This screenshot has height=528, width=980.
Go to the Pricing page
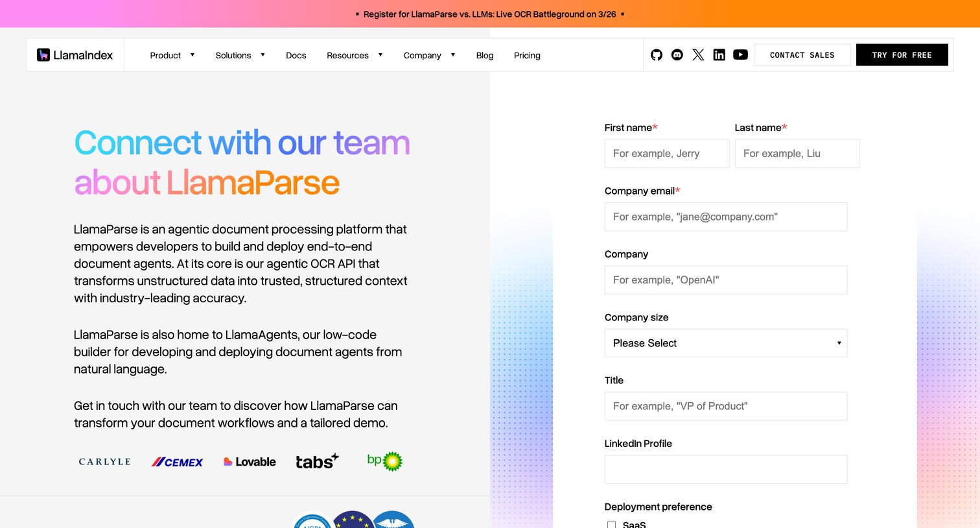(x=527, y=55)
